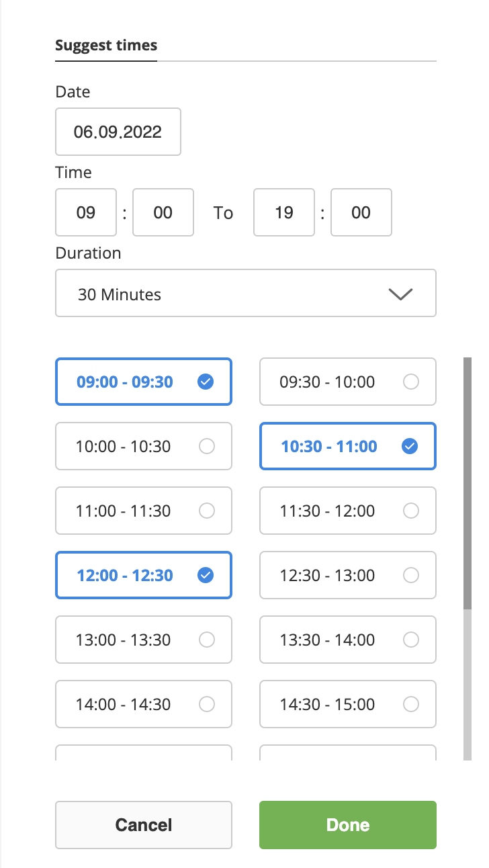Uncheck the 12:00 - 12:30 checkmark icon
Screen dimensions: 489x868
[x=206, y=575]
